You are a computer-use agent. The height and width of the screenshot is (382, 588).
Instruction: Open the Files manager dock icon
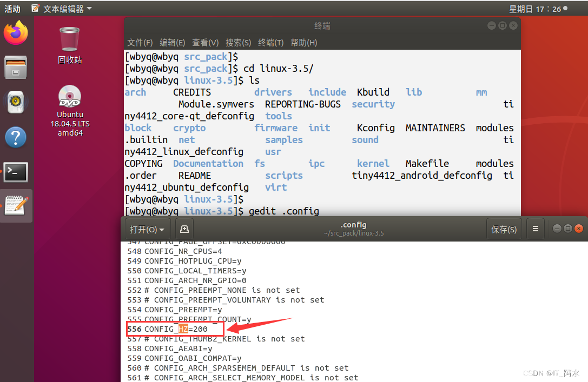coord(16,67)
